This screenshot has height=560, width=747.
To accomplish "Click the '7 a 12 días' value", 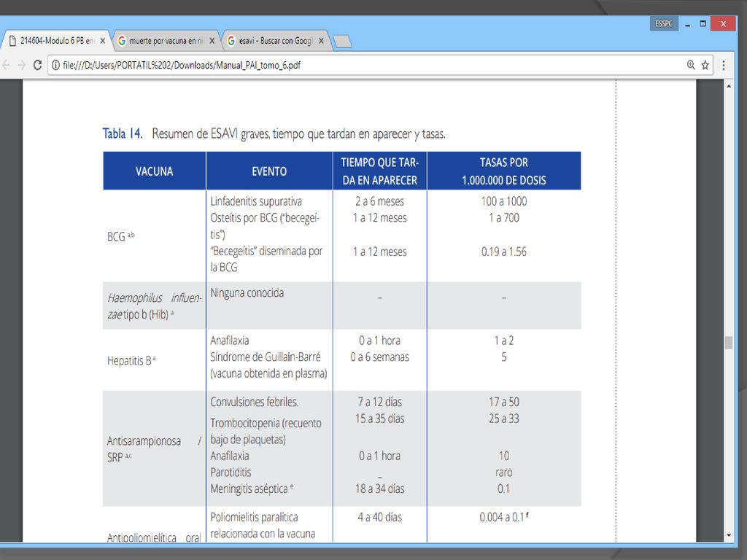I will point(379,402).
